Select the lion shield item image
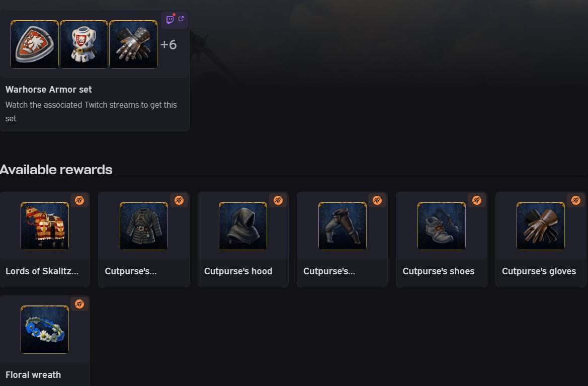 tap(35, 44)
